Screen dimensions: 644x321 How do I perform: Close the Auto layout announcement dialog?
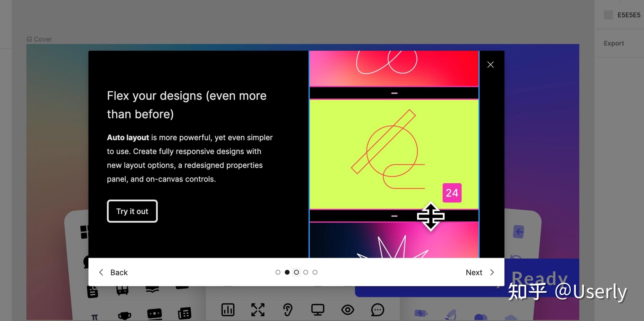[490, 65]
